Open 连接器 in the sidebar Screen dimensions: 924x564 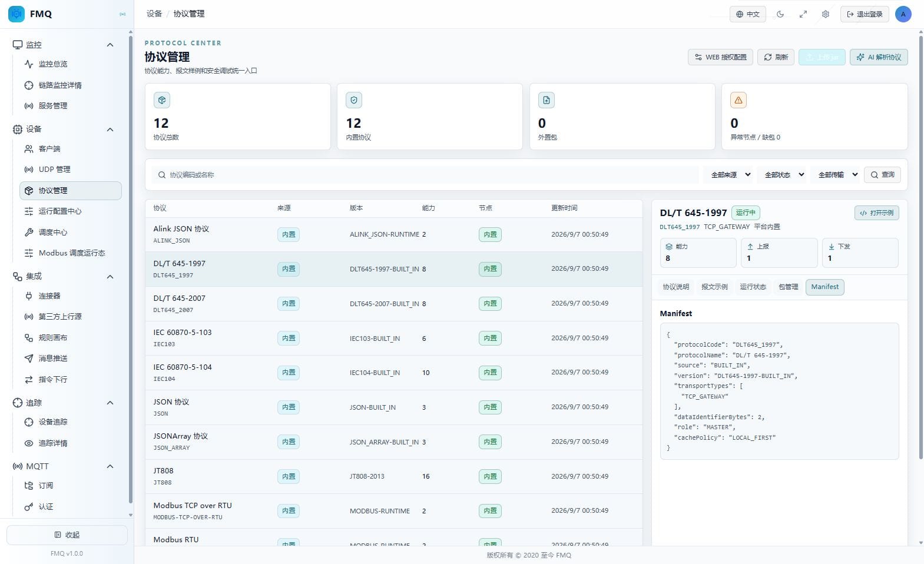click(70, 296)
